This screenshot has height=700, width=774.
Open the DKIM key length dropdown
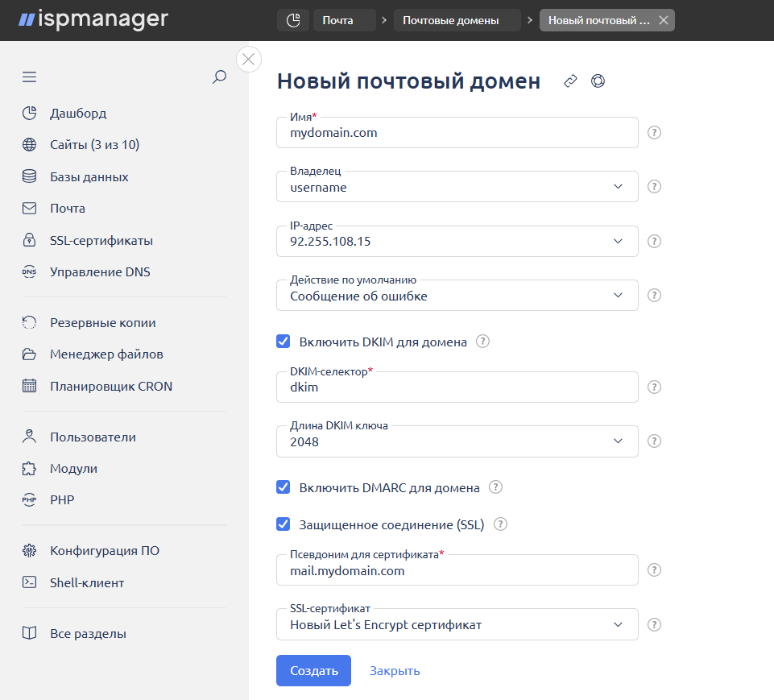pos(457,441)
